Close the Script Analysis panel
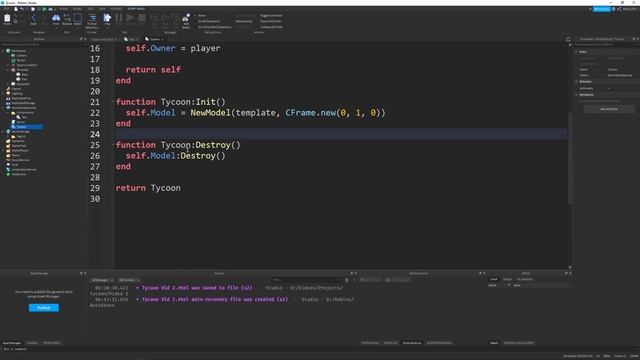 tap(484, 273)
